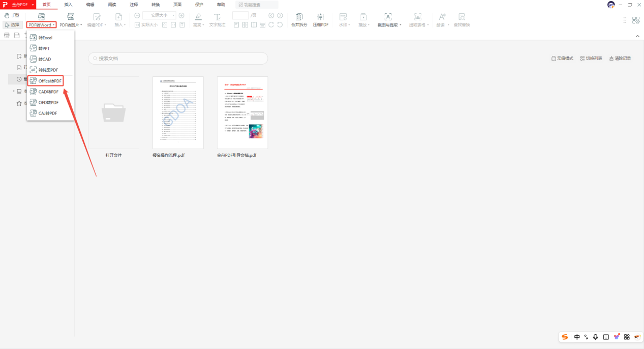The height and width of the screenshot is (349, 644).
Task: Open the 实际大小 zoom combo box
Action: (x=159, y=16)
